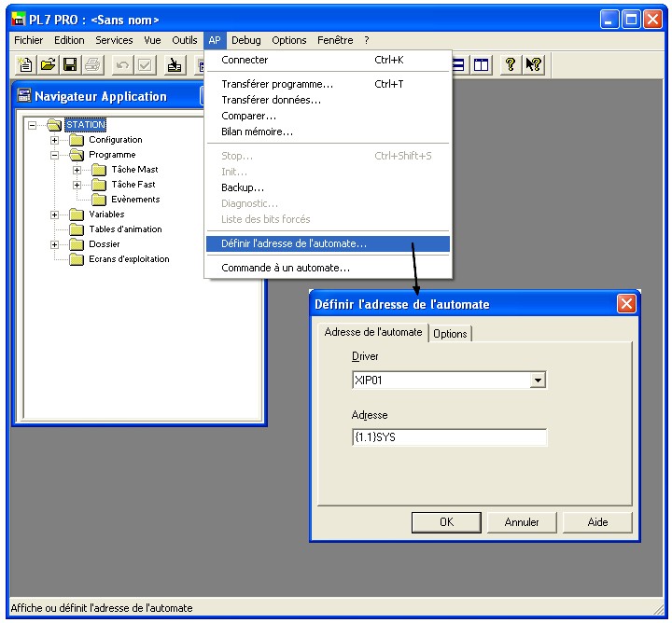Select Evènements tree item label
Viewport: 672px width, 623px height.
point(135,199)
